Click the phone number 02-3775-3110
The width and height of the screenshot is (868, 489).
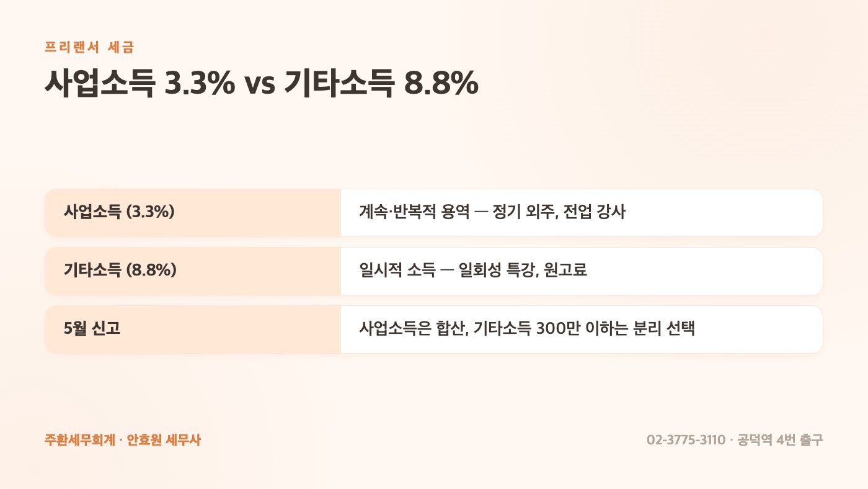point(686,440)
